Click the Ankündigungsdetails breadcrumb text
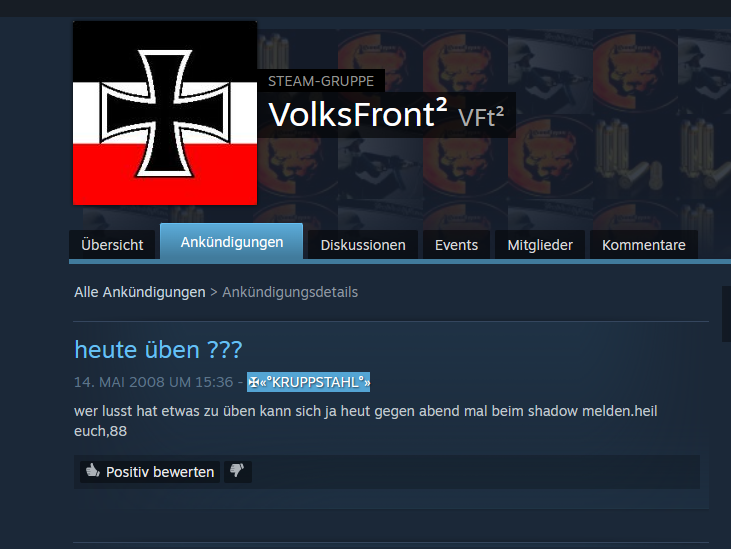The width and height of the screenshot is (731, 549). [290, 292]
